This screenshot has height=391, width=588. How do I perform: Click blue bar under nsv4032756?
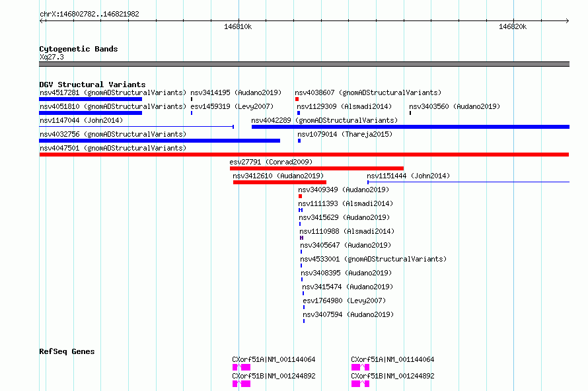point(159,141)
